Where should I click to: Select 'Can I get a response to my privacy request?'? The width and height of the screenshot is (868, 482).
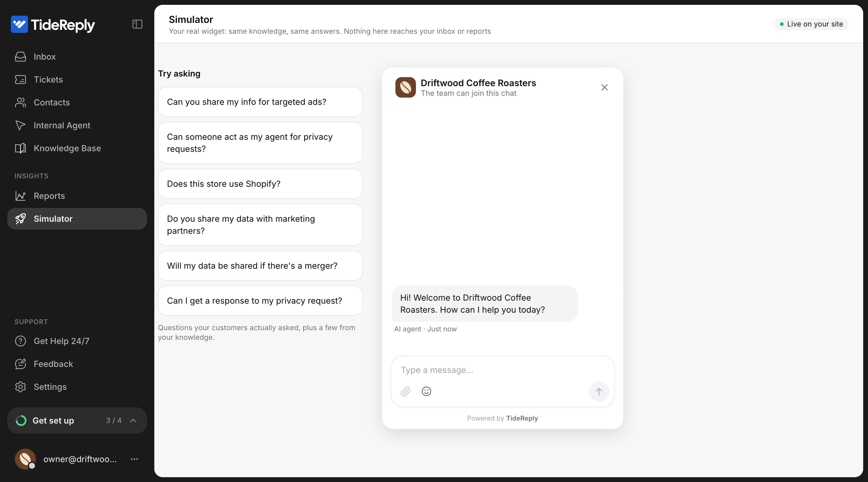pos(260,301)
